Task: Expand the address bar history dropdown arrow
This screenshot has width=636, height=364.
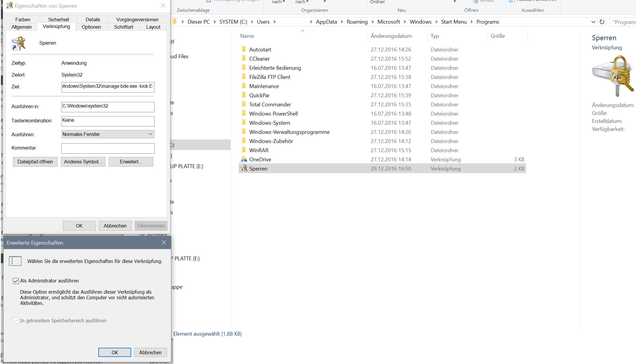Action: [593, 22]
